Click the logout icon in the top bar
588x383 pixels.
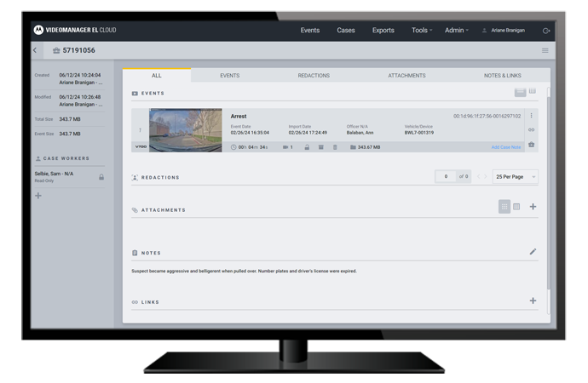[545, 31]
